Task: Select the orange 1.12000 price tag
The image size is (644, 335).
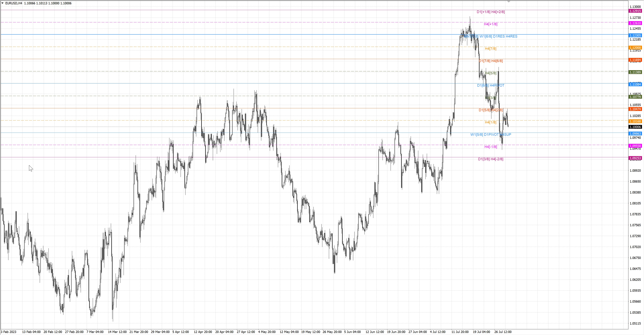Action: 635,48
